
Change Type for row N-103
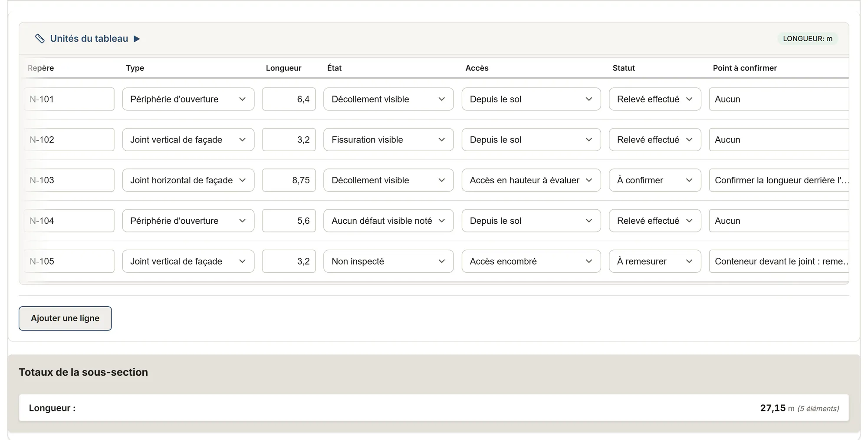pos(188,180)
